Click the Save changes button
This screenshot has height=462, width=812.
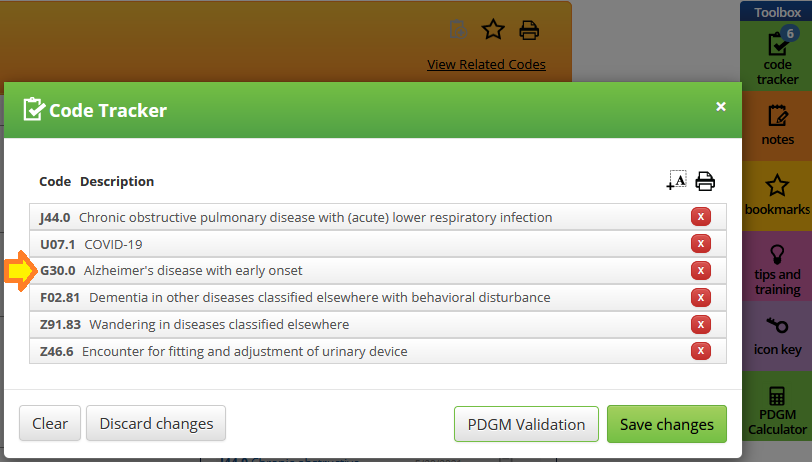pyautogui.click(x=666, y=424)
